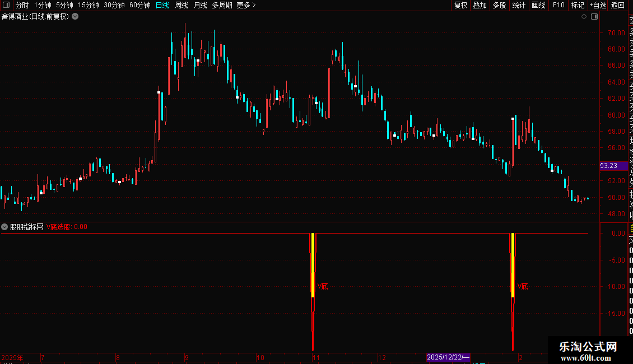Screen dimensions: 633x364
Task: Click the 叠加 overlay button
Action: point(480,5)
